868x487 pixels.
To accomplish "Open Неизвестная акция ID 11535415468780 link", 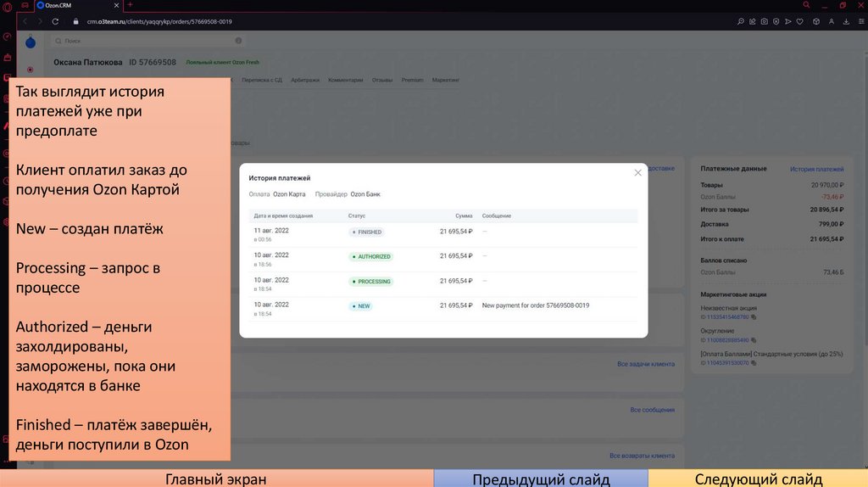I will [x=727, y=317].
